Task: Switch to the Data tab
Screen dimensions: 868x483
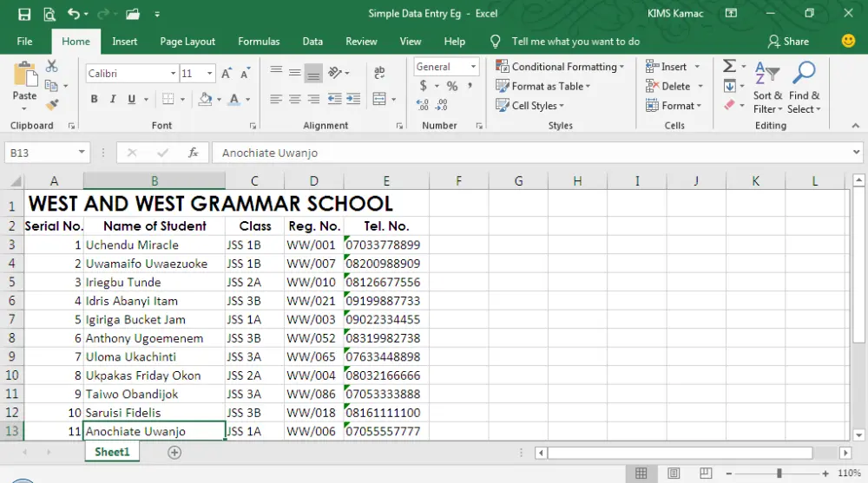Action: click(x=312, y=42)
